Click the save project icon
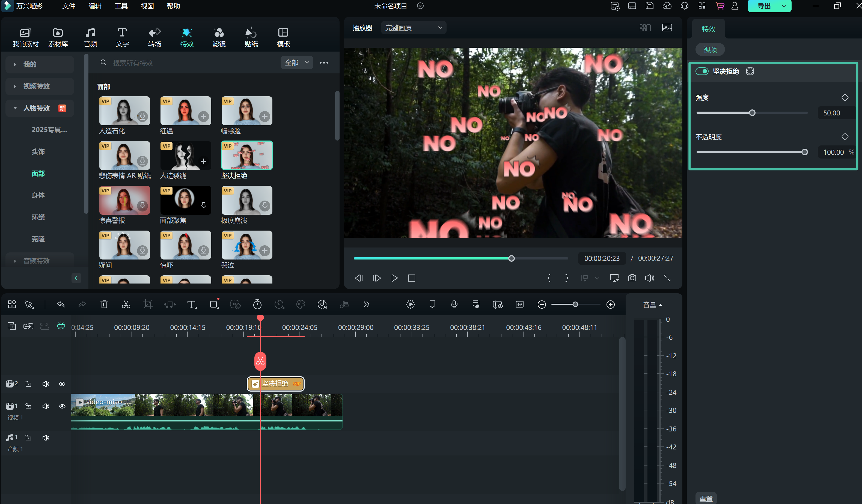 tap(649, 6)
